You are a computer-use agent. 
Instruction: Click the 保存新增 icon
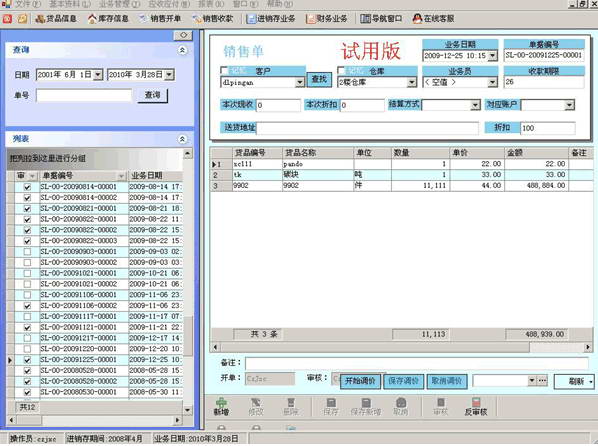(x=366, y=403)
